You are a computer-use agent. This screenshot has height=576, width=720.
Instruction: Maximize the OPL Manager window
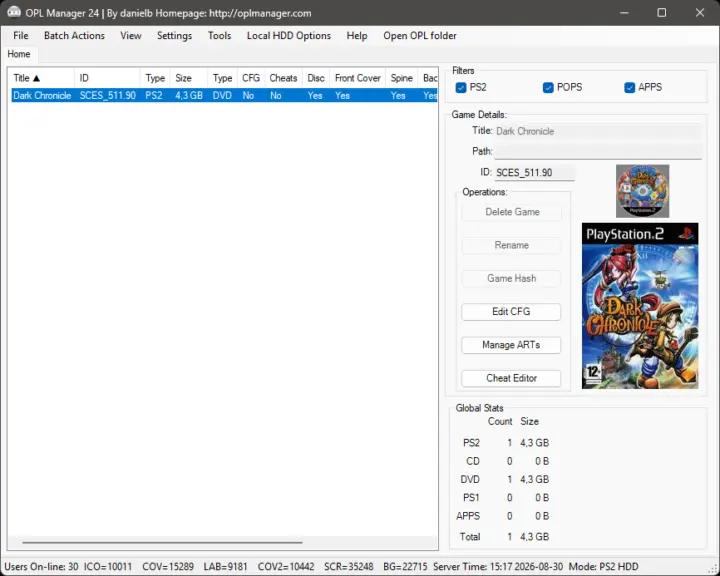click(x=662, y=12)
